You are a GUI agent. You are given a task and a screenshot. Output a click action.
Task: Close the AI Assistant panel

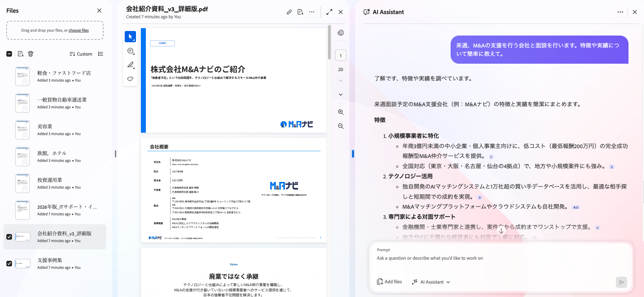[635, 12]
